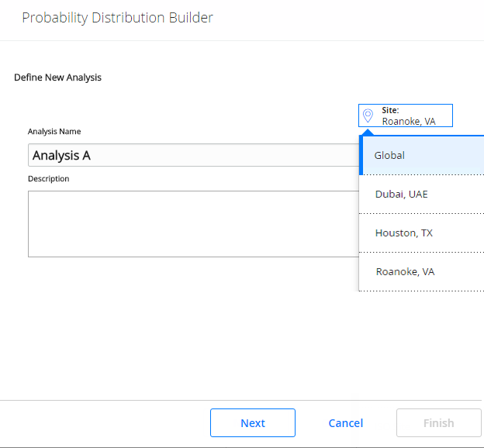Click the blue highlight bar beside Global
Image resolution: width=484 pixels, height=448 pixels.
click(x=361, y=155)
